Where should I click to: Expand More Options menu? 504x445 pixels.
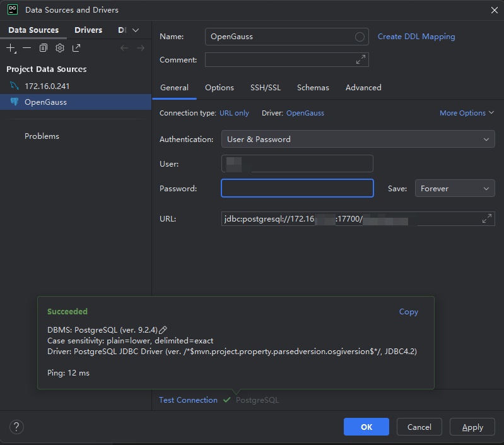point(467,113)
